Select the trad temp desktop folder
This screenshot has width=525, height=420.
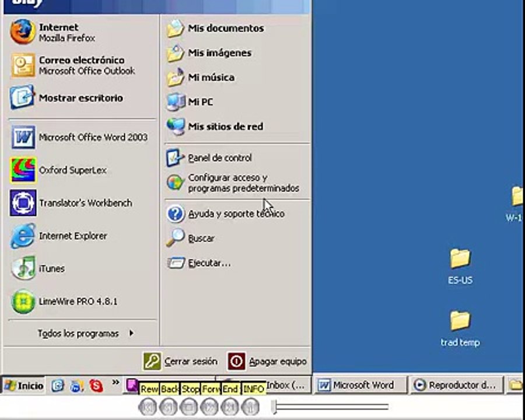[x=460, y=328]
